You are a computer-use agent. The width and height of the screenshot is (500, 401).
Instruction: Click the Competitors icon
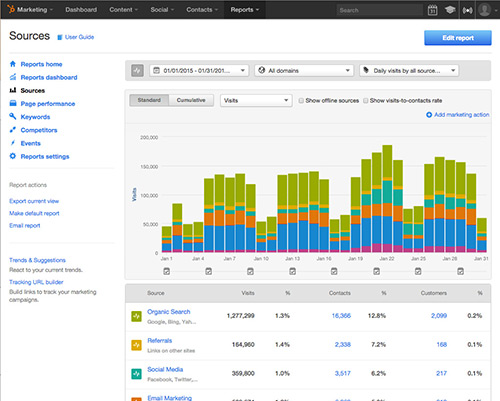(x=13, y=130)
